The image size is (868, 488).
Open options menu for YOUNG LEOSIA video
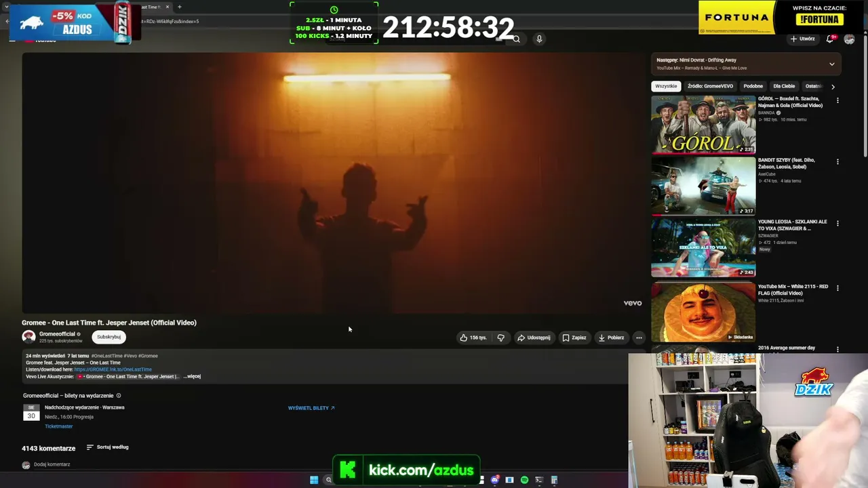[837, 224]
